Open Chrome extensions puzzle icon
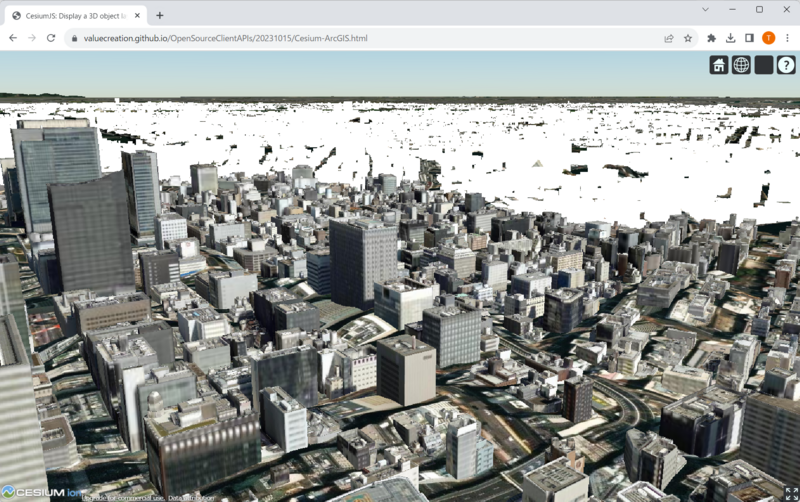Image resolution: width=800 pixels, height=502 pixels. tap(711, 38)
